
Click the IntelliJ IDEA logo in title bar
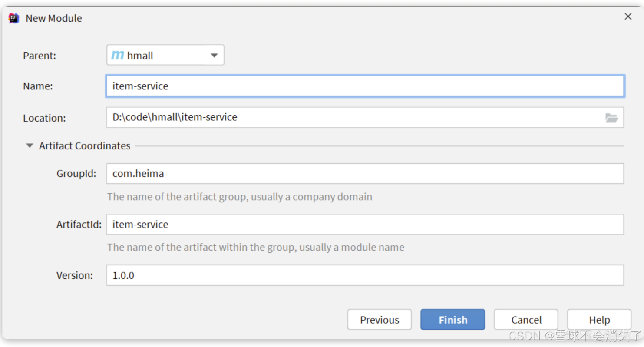(x=14, y=18)
